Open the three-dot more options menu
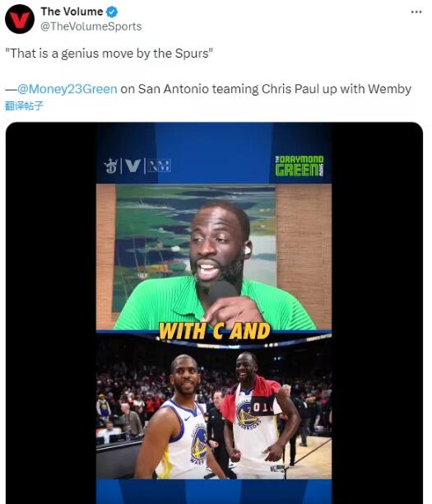Image resolution: width=432 pixels, height=504 pixels. pos(416,12)
